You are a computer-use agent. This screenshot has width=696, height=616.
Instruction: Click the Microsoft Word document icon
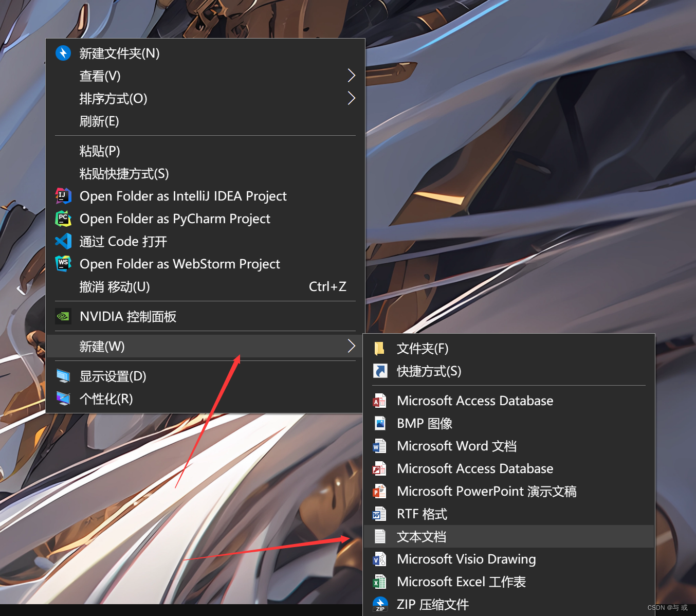[379, 446]
